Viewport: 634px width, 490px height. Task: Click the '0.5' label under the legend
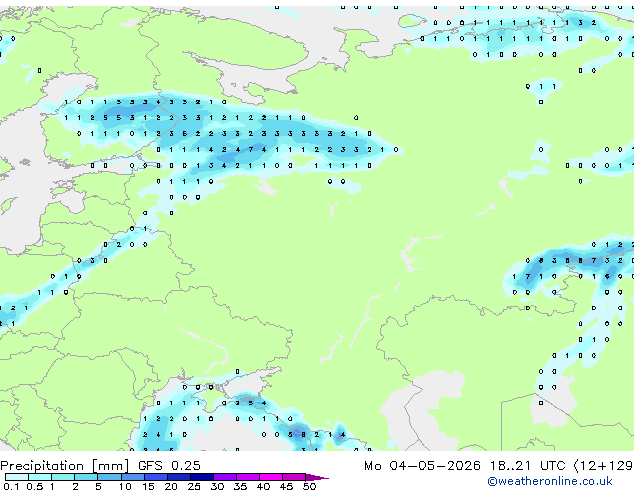coord(35,486)
